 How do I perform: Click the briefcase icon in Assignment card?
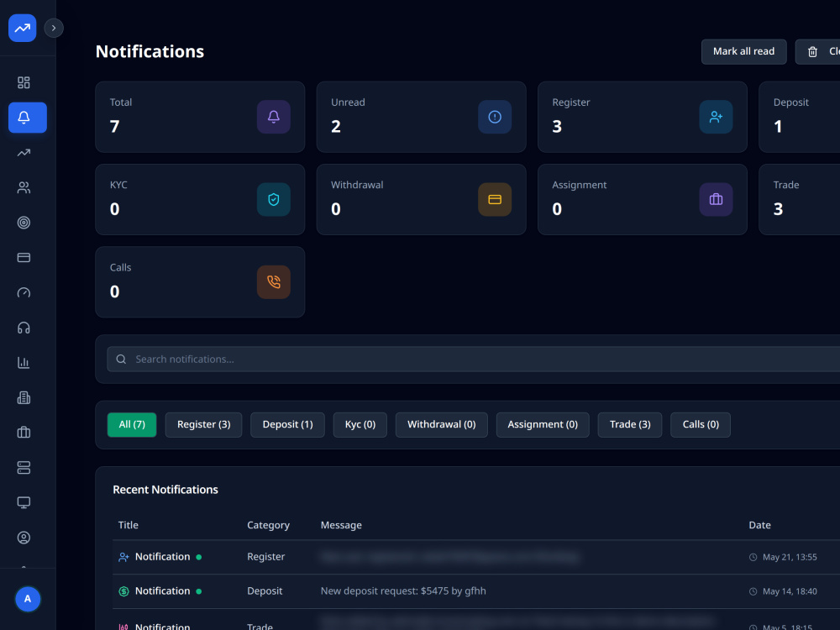click(x=717, y=199)
